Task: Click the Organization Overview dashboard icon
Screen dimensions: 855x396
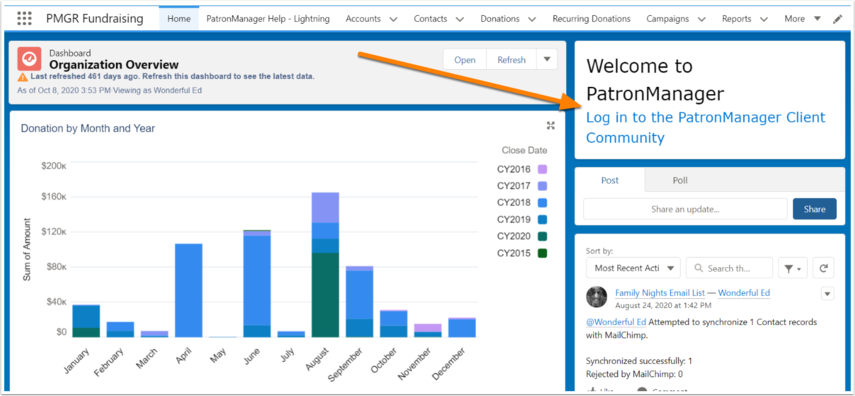Action: pyautogui.click(x=29, y=59)
